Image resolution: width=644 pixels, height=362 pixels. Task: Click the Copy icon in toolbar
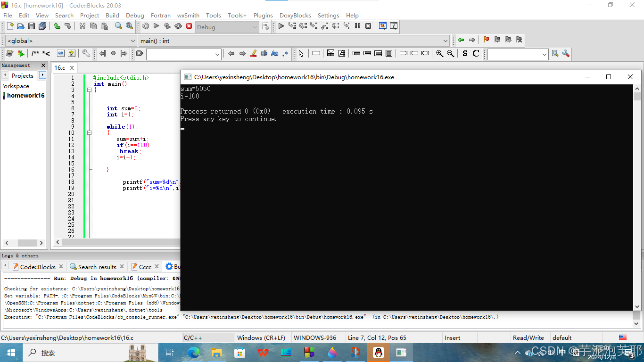pos(93,26)
